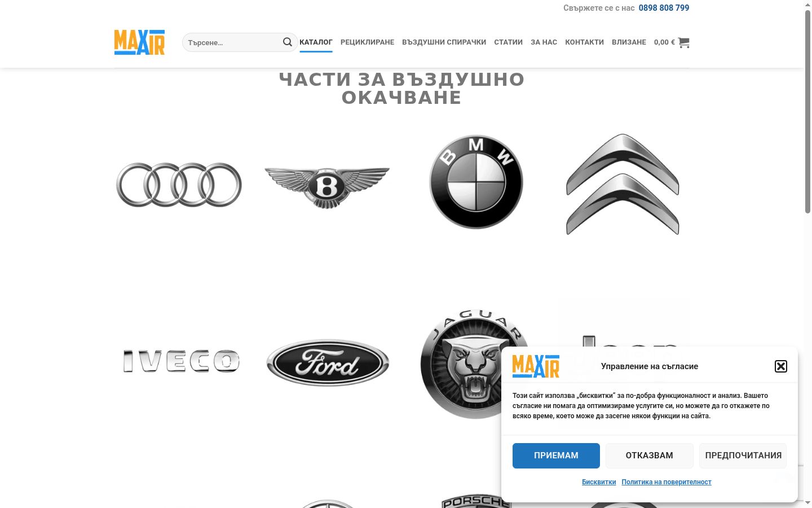Open the СТАТИИ menu item
The width and height of the screenshot is (812, 508).
508,42
